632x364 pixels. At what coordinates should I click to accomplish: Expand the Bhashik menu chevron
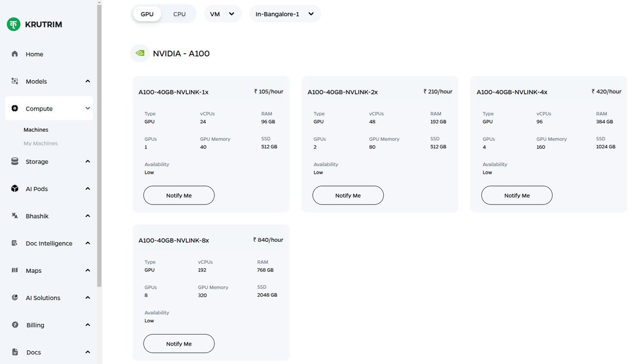[87, 216]
